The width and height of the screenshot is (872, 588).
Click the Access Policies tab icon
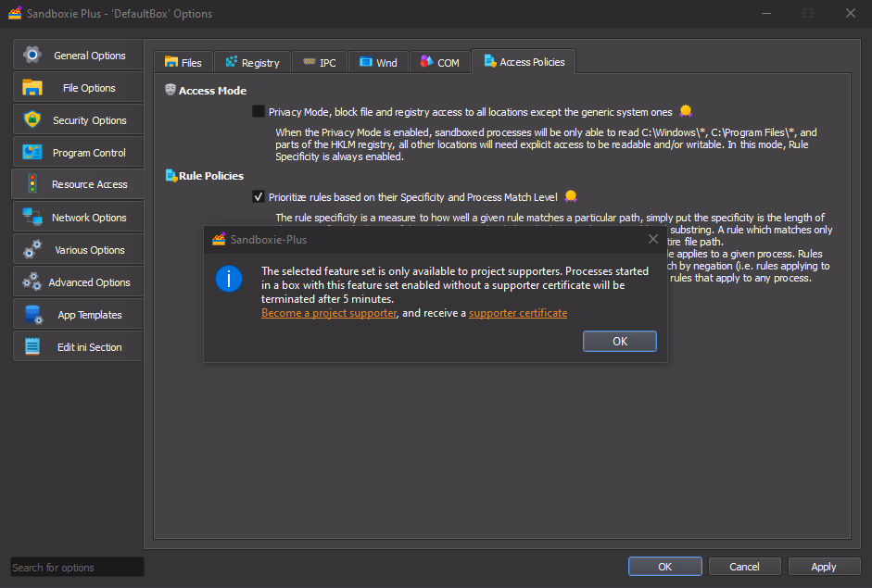pos(490,61)
